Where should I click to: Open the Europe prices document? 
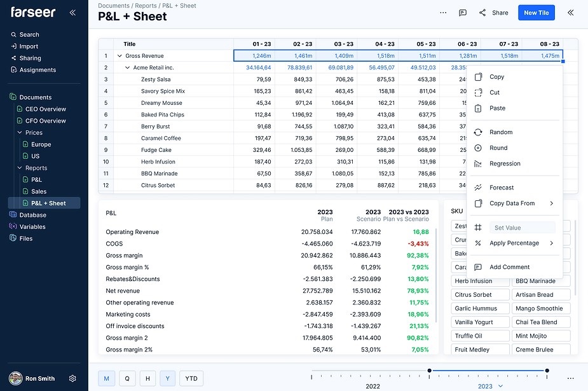tap(37, 144)
